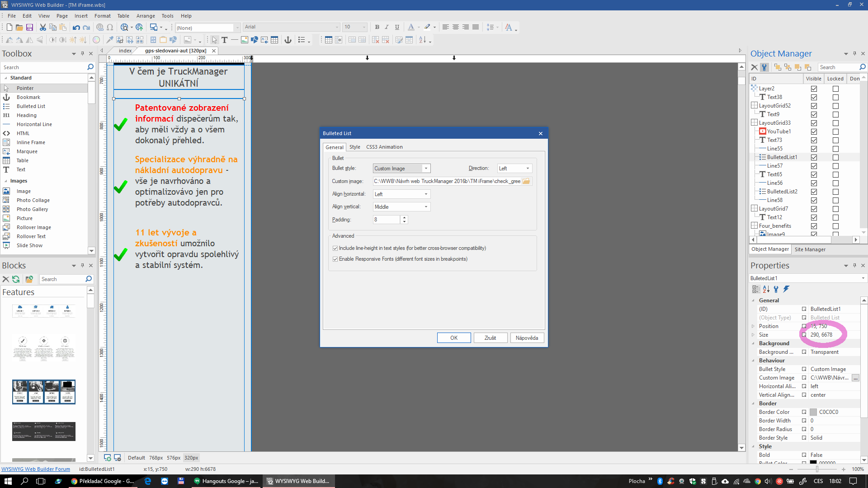Click the Publish globe icon
The width and height of the screenshot is (868, 488).
tap(139, 28)
